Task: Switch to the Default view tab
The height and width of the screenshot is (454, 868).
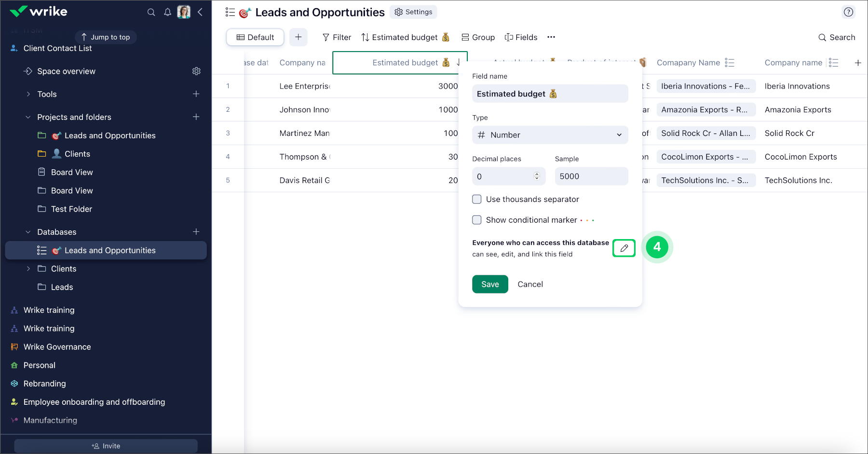Action: (x=255, y=37)
